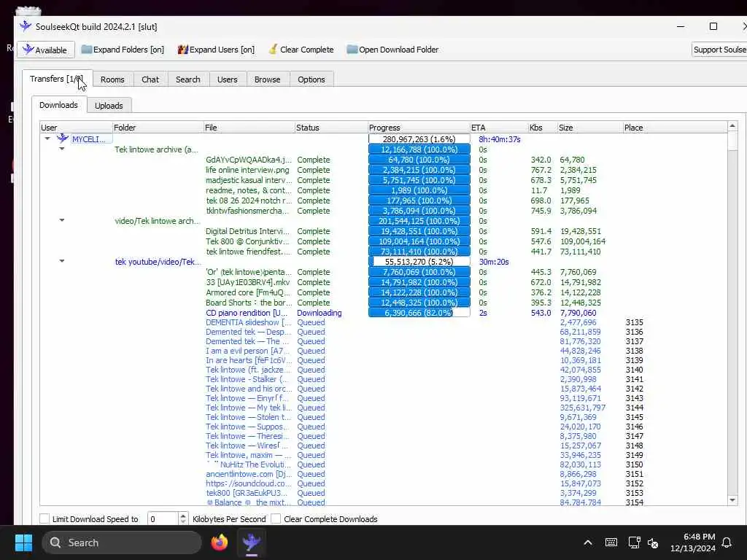Click the MYCELI overall progress bar (1.6%)

[x=419, y=139]
